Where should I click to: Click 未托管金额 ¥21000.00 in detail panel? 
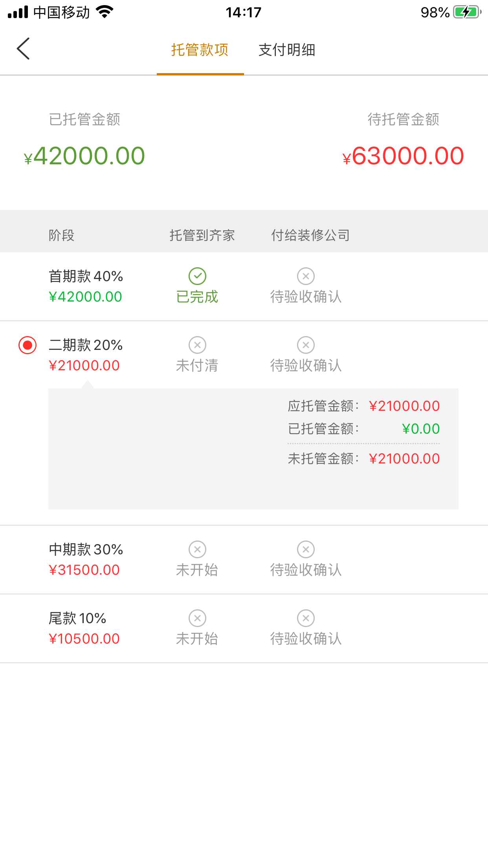404,459
